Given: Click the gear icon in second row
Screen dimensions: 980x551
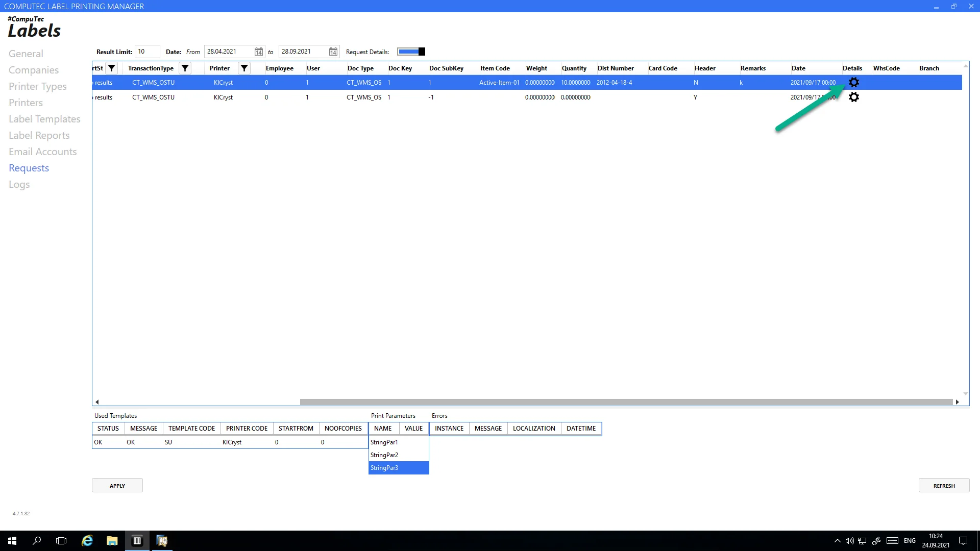Looking at the screenshot, I should point(854,97).
